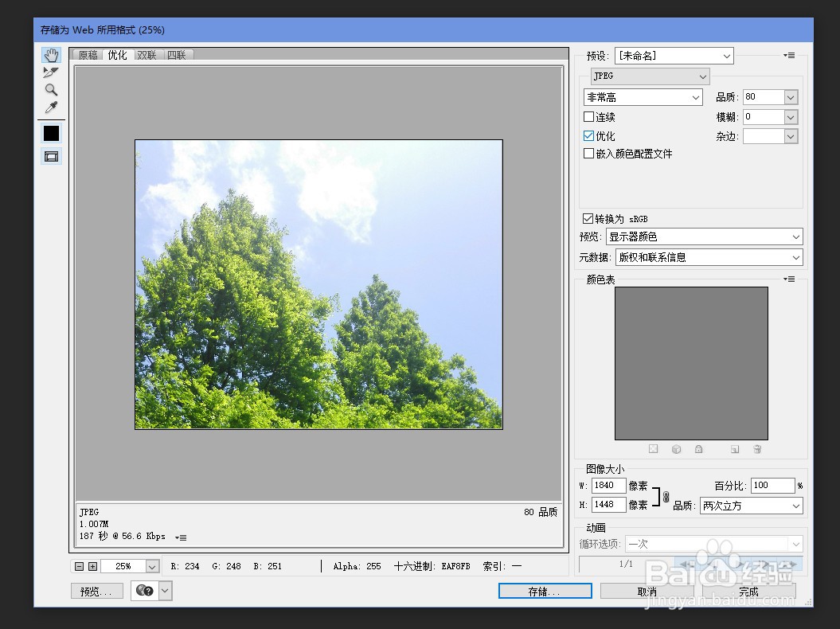Click the 品质 quality input showing 80

[x=764, y=97]
